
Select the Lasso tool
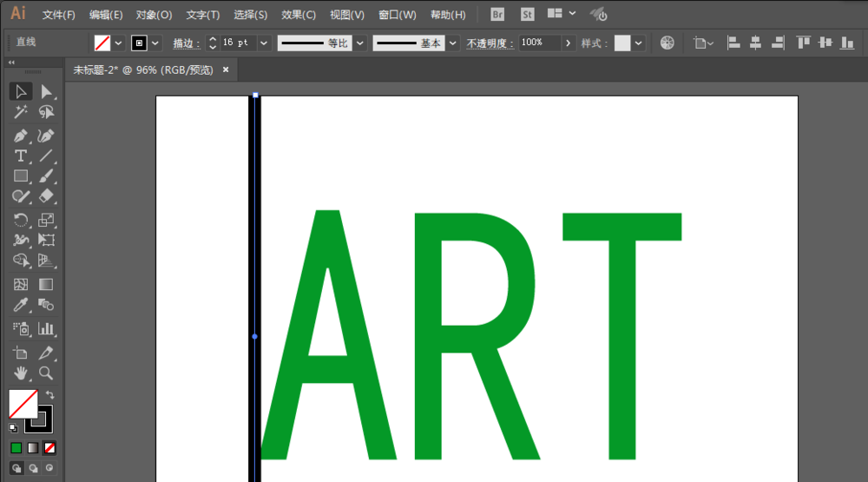pyautogui.click(x=46, y=113)
